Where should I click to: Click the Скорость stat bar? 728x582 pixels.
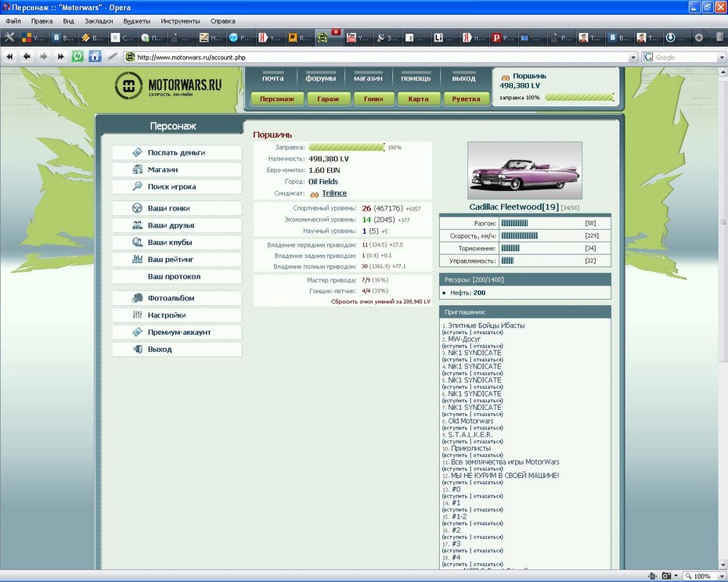520,235
